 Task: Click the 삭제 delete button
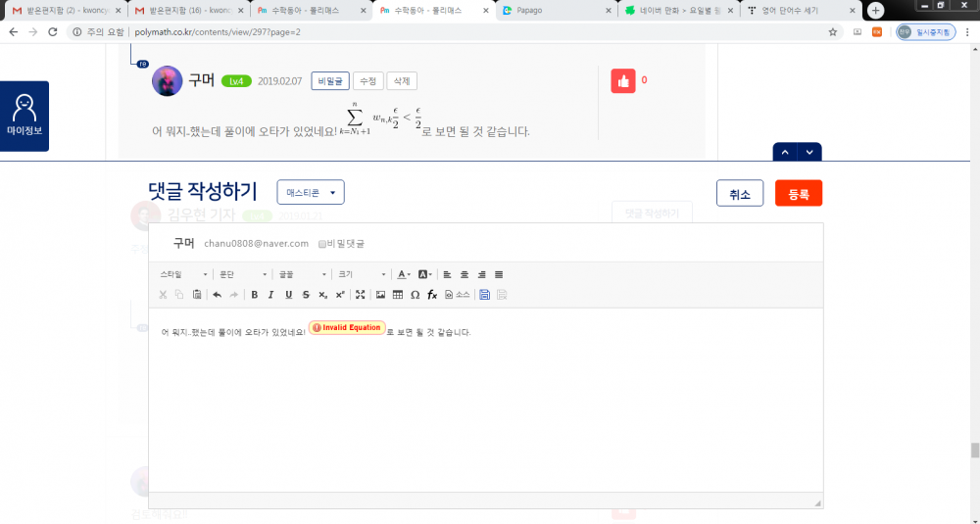click(x=402, y=81)
